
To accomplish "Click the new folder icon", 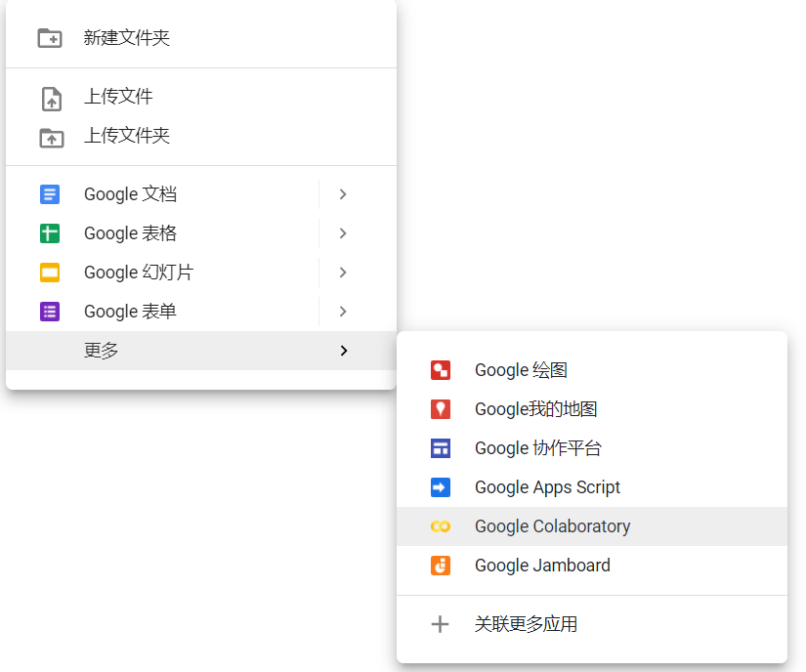I will pyautogui.click(x=50, y=38).
